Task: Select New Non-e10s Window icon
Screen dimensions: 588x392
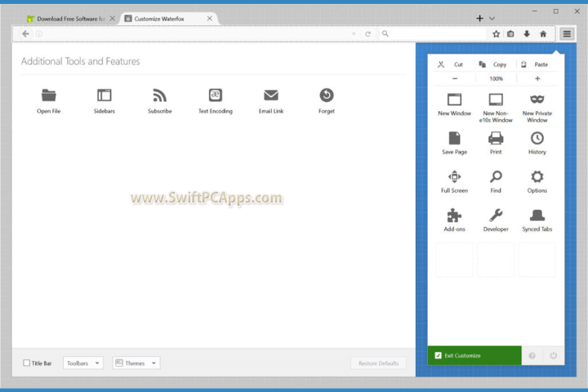Action: 496,100
